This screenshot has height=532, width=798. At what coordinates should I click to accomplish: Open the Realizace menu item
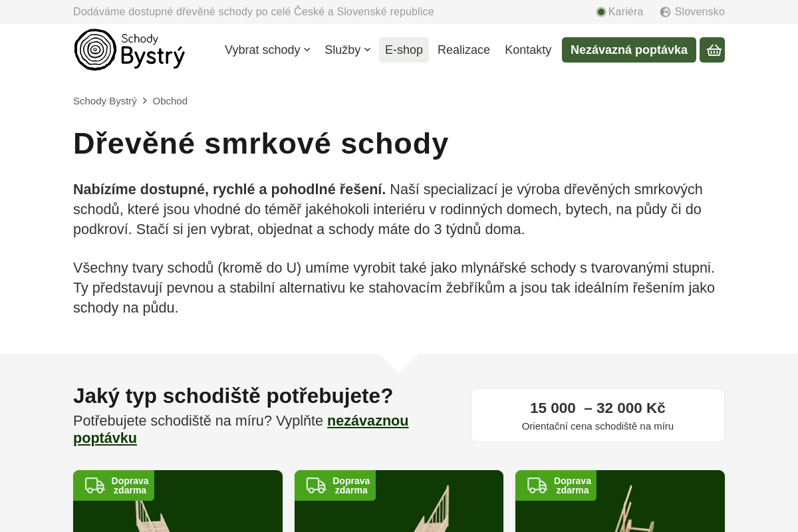tap(464, 50)
